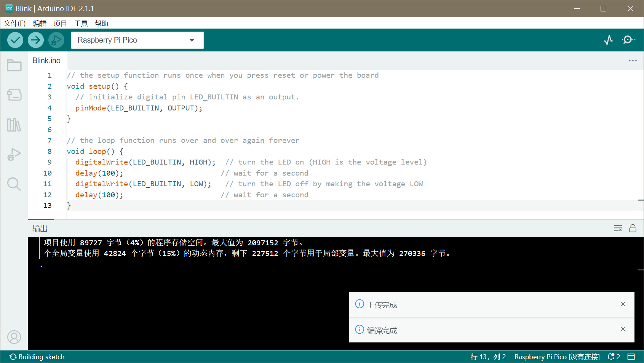
Task: Click the 编译完成 info icon
Action: (360, 329)
